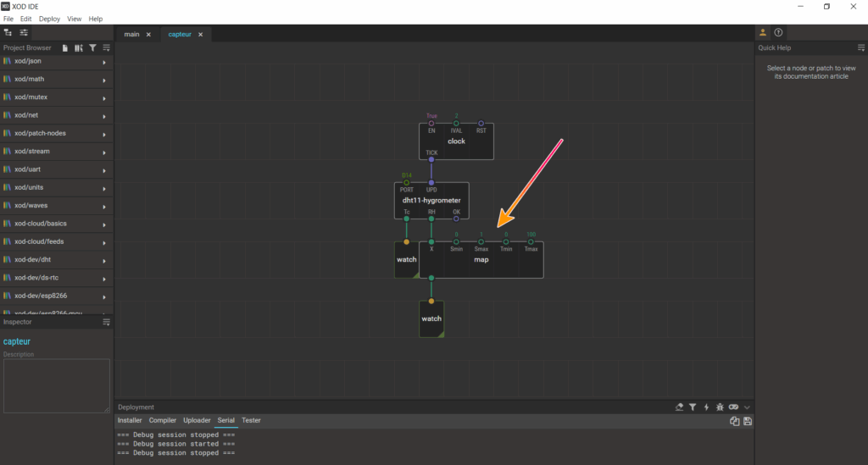The width and height of the screenshot is (868, 465).
Task: Start debugging with the bug icon
Action: click(x=720, y=407)
